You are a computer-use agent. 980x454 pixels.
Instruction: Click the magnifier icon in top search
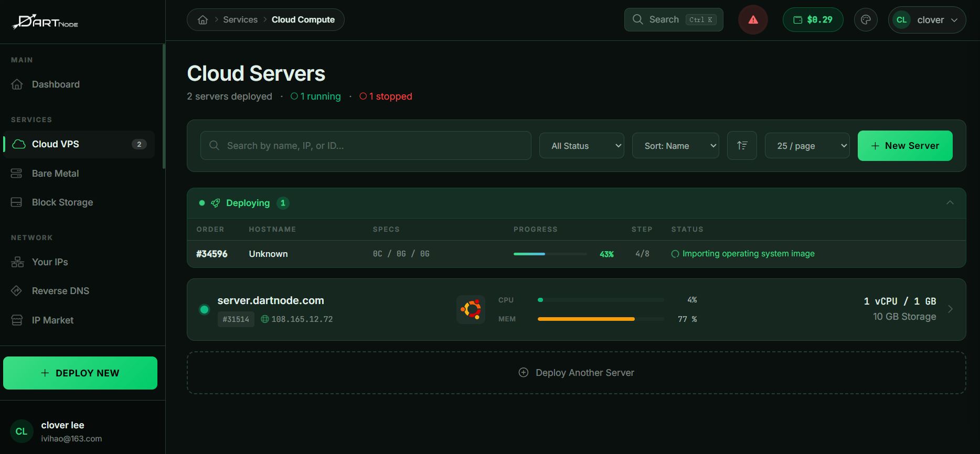[x=638, y=19]
